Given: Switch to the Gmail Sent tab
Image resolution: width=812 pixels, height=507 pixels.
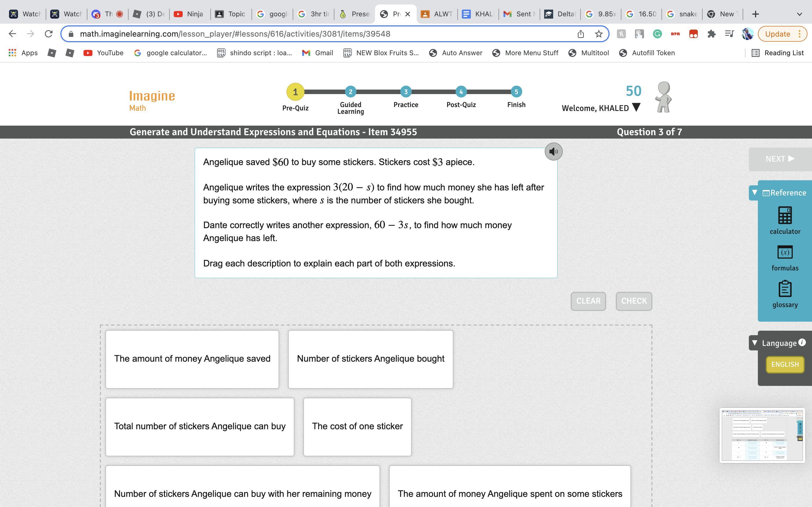Looking at the screenshot, I should pos(519,14).
